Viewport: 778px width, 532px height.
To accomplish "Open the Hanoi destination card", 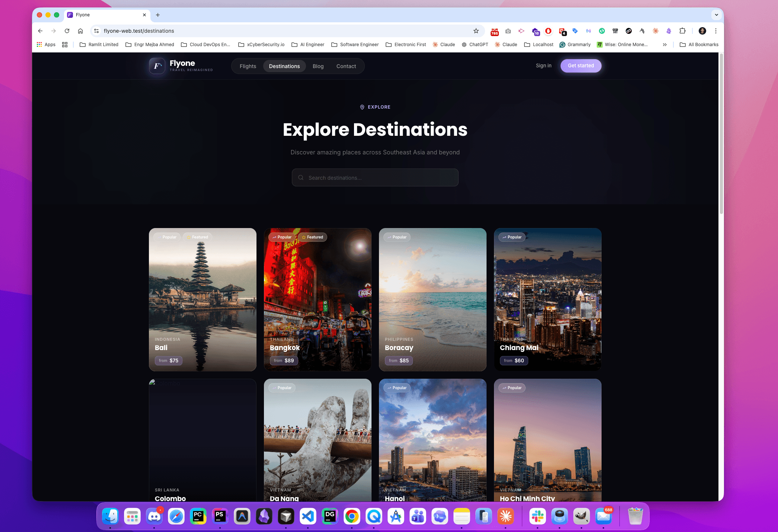I will coord(433,440).
